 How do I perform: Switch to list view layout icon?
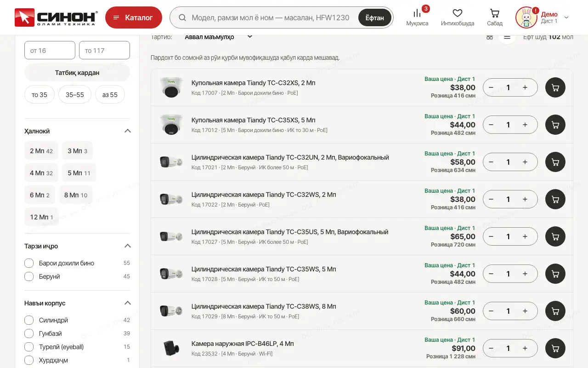(507, 37)
